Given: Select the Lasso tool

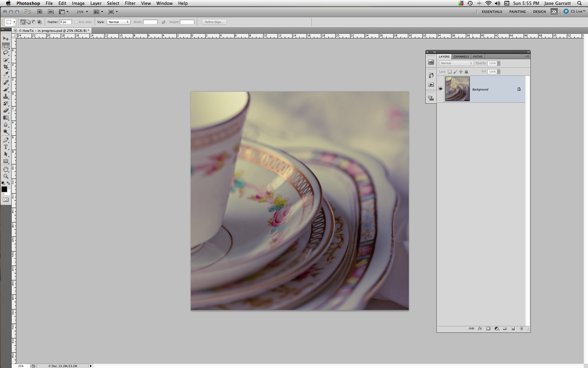Looking at the screenshot, I should (6, 53).
